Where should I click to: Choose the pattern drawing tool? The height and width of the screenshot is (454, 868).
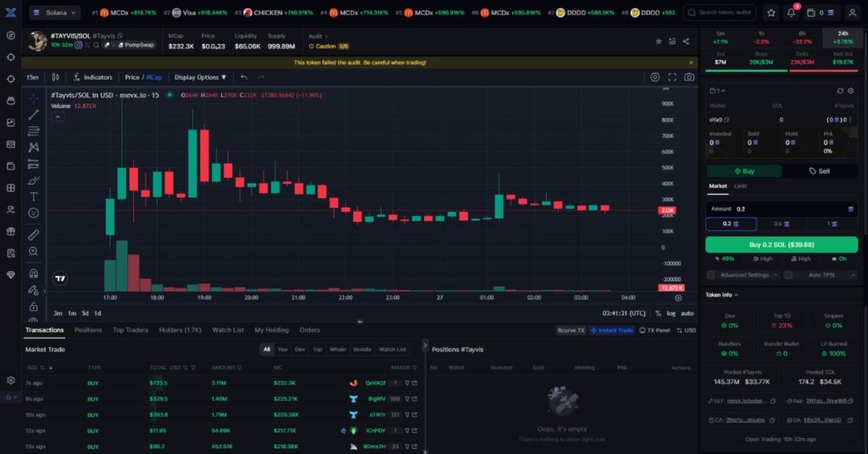(x=33, y=147)
